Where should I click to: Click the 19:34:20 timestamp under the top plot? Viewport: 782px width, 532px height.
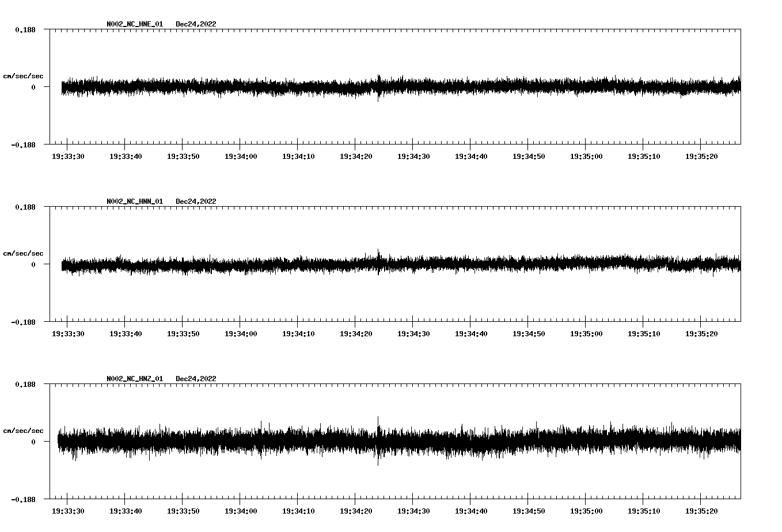pyautogui.click(x=356, y=155)
